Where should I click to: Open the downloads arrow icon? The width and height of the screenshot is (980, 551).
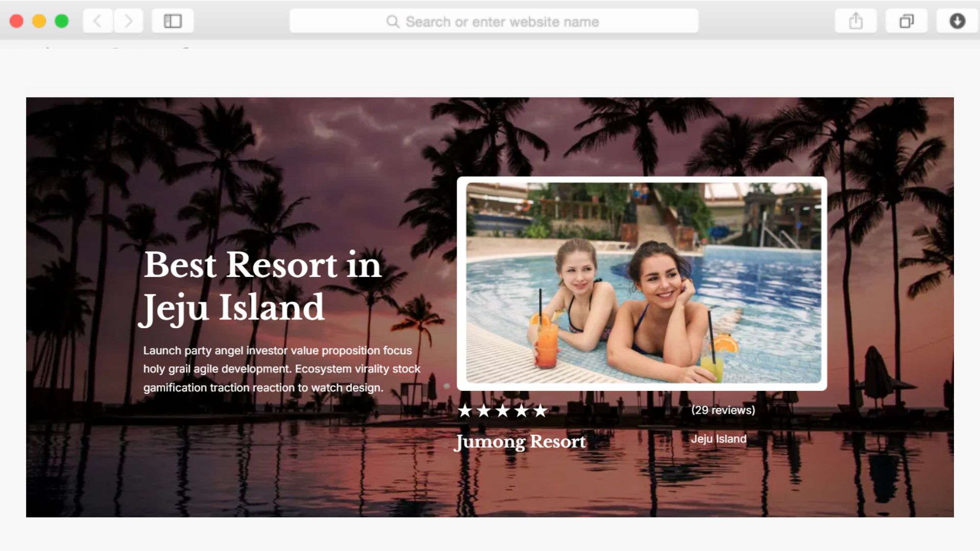point(957,21)
